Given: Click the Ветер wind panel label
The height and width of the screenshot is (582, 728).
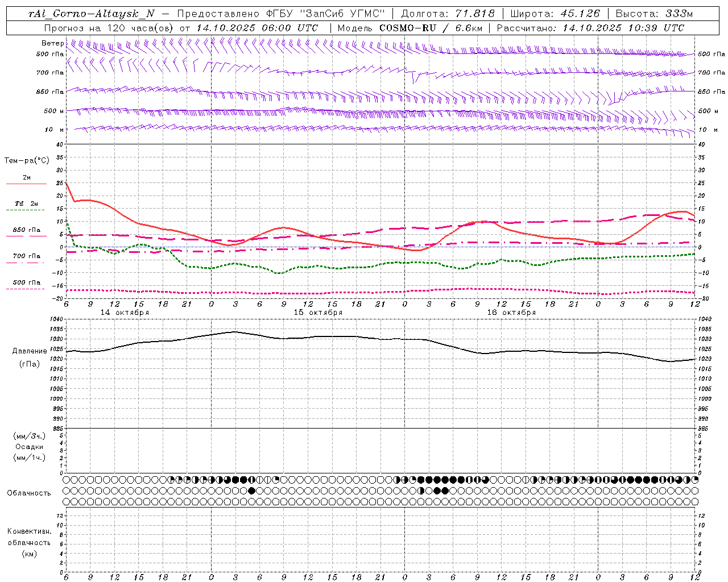Looking at the screenshot, I should coord(52,43).
